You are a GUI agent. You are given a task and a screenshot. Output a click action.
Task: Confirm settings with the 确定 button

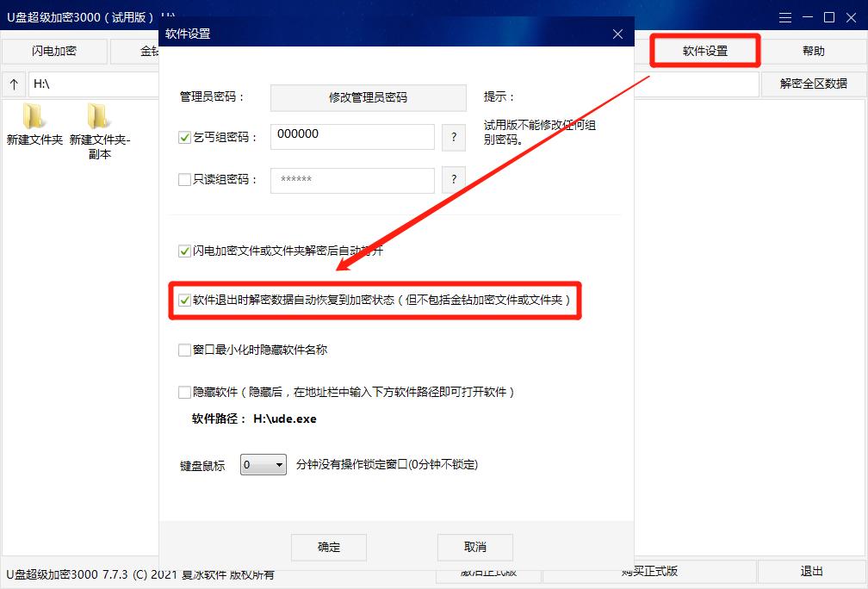pos(328,547)
